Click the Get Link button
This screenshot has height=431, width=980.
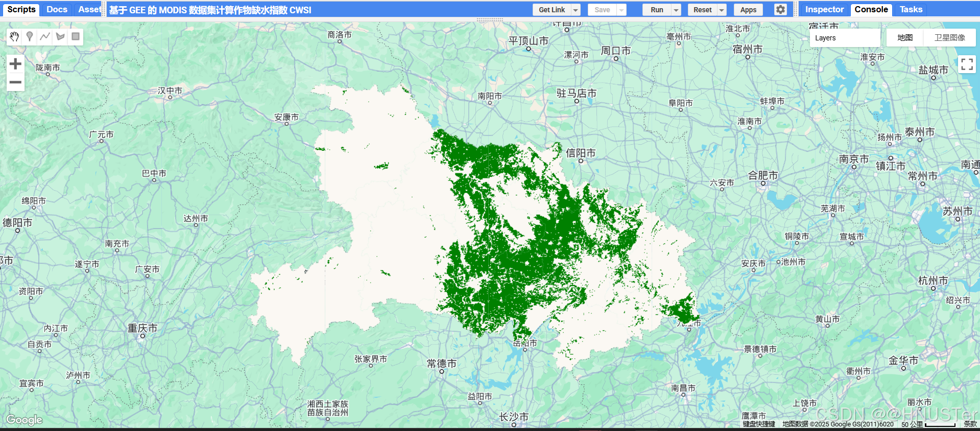[x=552, y=10]
